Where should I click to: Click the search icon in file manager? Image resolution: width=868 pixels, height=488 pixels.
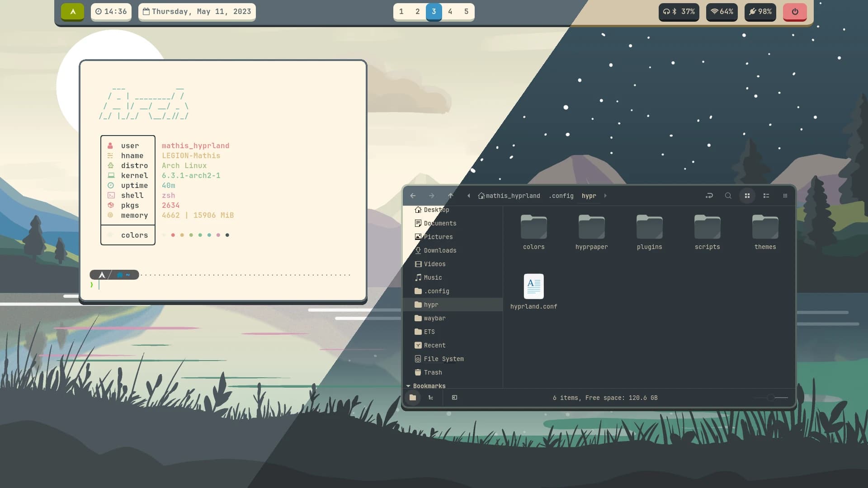point(728,196)
